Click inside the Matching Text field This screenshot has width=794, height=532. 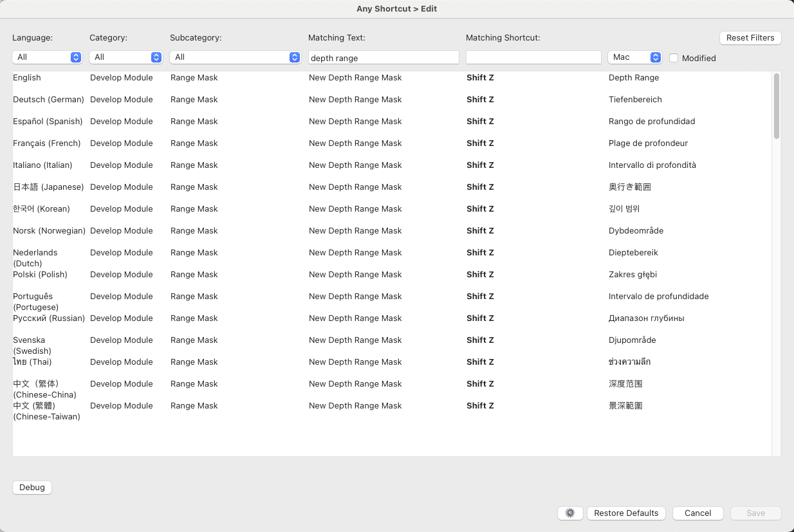pos(383,57)
